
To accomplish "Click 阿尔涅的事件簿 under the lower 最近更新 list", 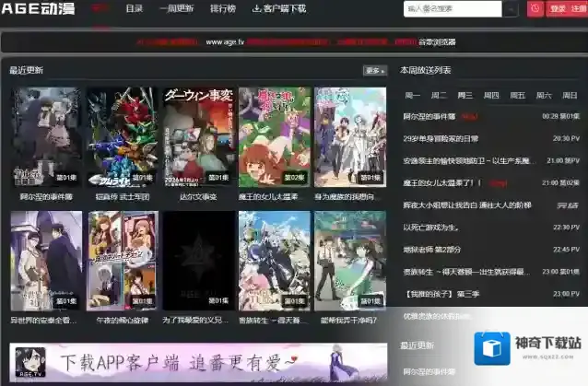I will point(429,372).
